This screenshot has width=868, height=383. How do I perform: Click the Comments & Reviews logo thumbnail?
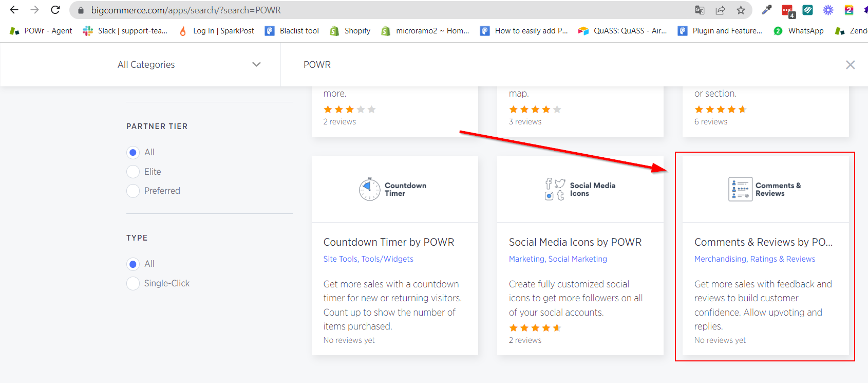pyautogui.click(x=765, y=189)
